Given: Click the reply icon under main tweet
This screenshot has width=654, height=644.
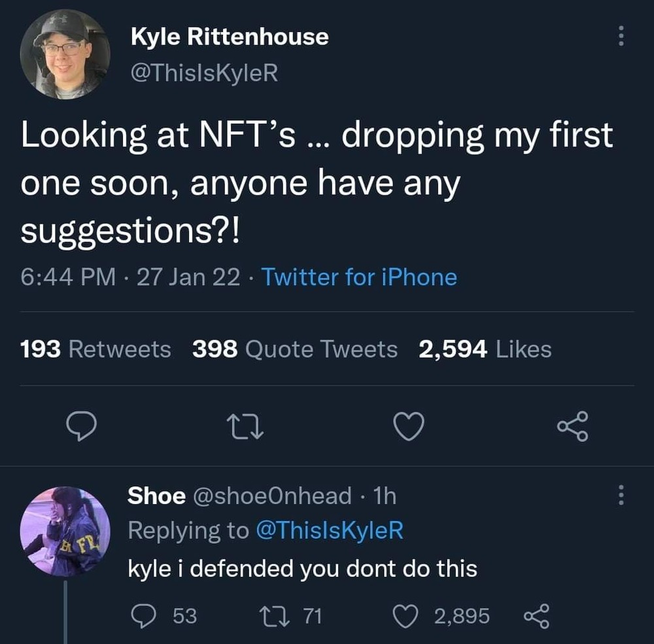Looking at the screenshot, I should (82, 427).
